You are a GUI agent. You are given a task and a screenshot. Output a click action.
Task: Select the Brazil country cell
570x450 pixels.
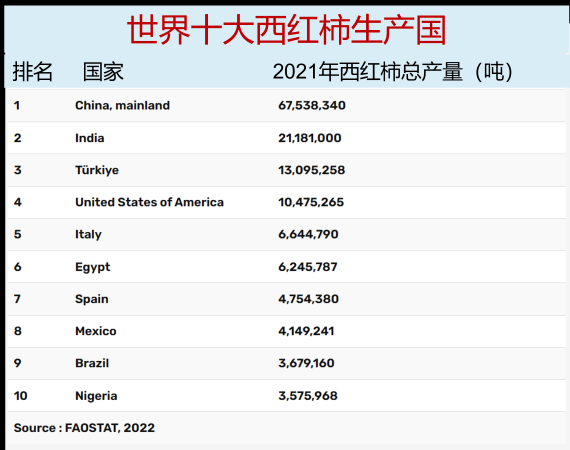(x=92, y=363)
